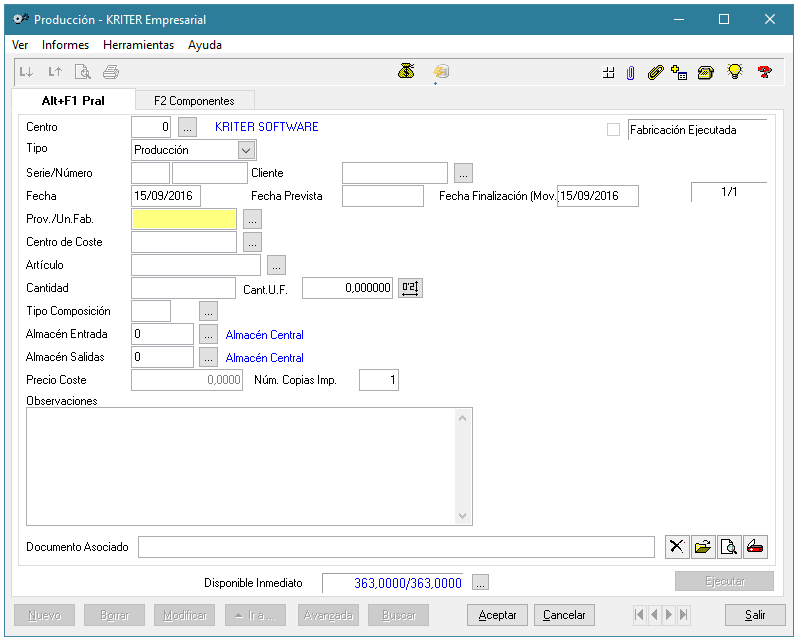Go to the previous record
Viewport: 799px width, 641px height.
pyautogui.click(x=654, y=615)
